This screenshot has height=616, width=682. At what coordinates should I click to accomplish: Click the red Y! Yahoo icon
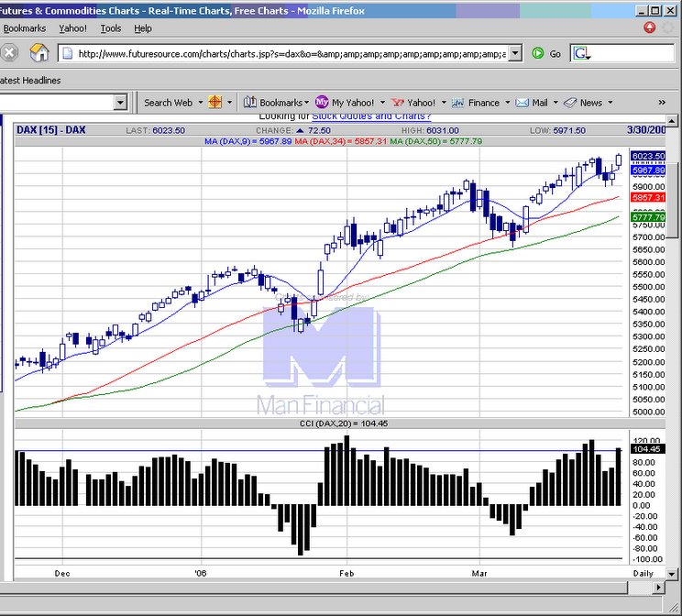coord(398,103)
